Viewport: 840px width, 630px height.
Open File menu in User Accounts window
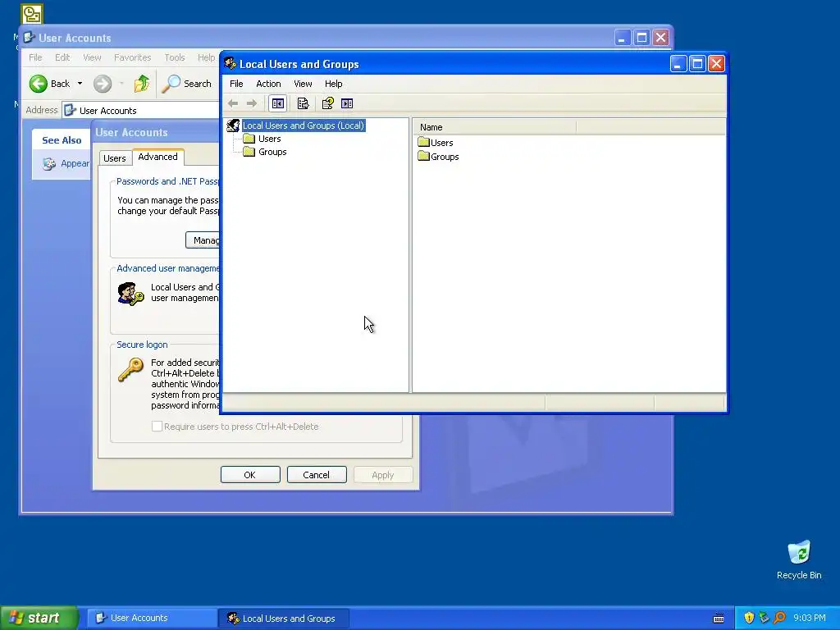click(x=35, y=57)
